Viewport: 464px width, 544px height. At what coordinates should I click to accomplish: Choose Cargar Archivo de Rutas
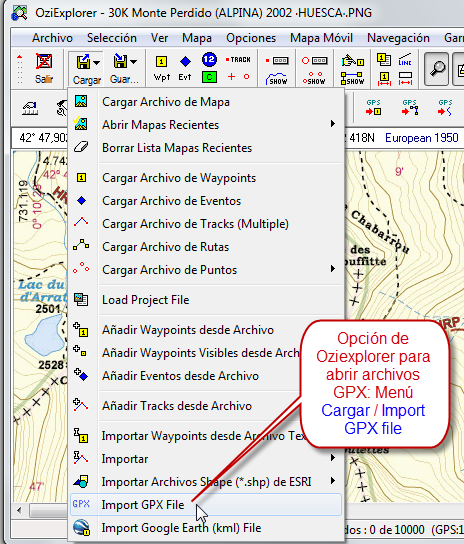point(206,247)
